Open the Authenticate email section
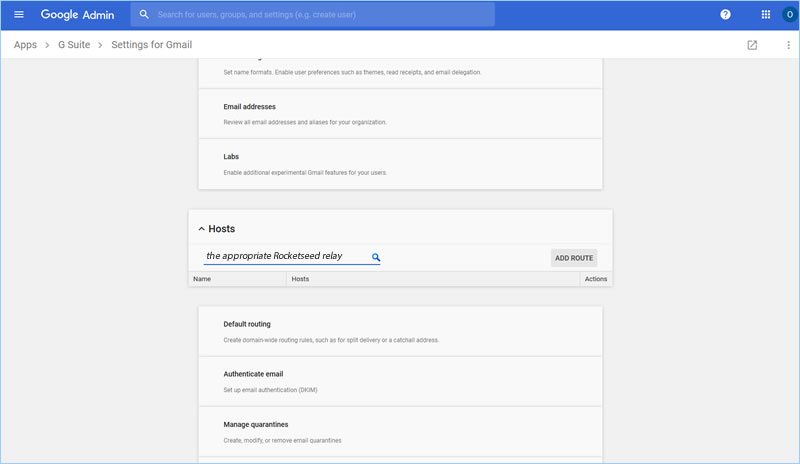Screen dimensions: 800x464 tap(400, 381)
